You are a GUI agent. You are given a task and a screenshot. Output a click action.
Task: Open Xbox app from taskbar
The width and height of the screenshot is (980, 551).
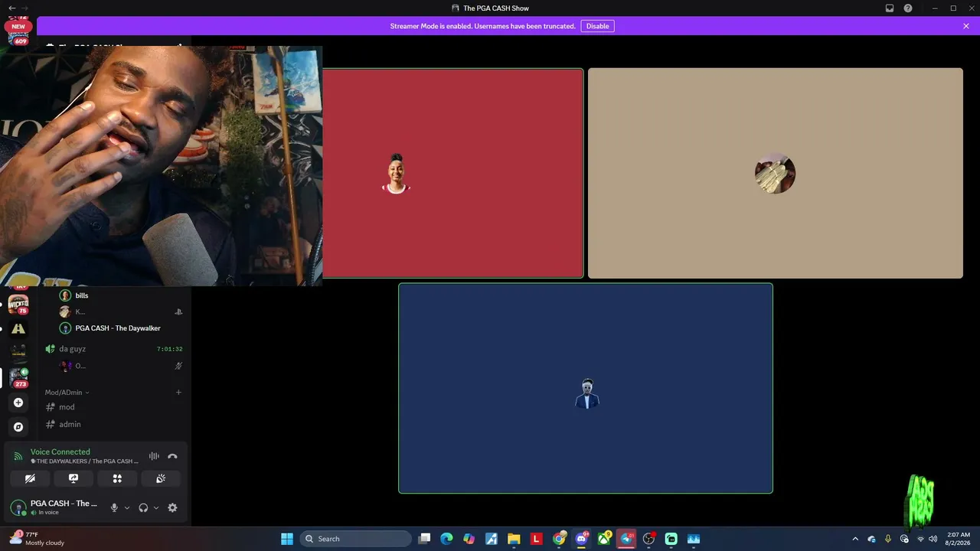(x=604, y=539)
